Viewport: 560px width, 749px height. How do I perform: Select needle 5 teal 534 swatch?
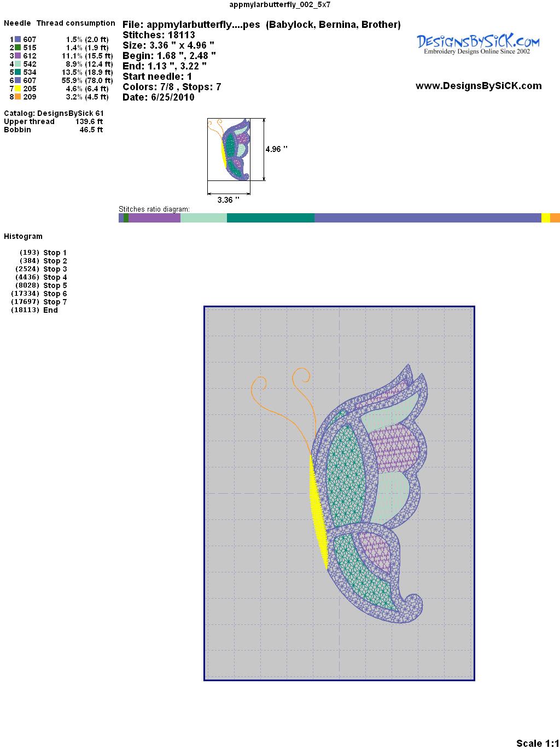(18, 72)
